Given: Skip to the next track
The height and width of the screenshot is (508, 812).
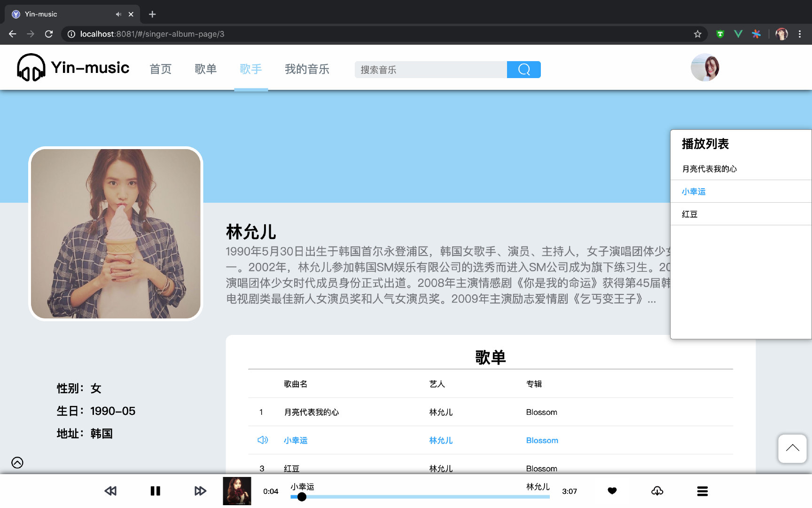Looking at the screenshot, I should coord(200,491).
